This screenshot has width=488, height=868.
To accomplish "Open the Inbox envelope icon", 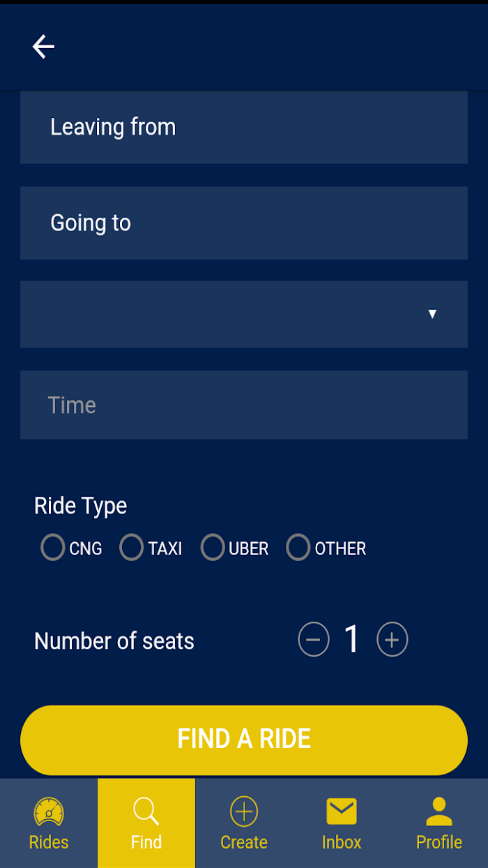I will pos(342,812).
